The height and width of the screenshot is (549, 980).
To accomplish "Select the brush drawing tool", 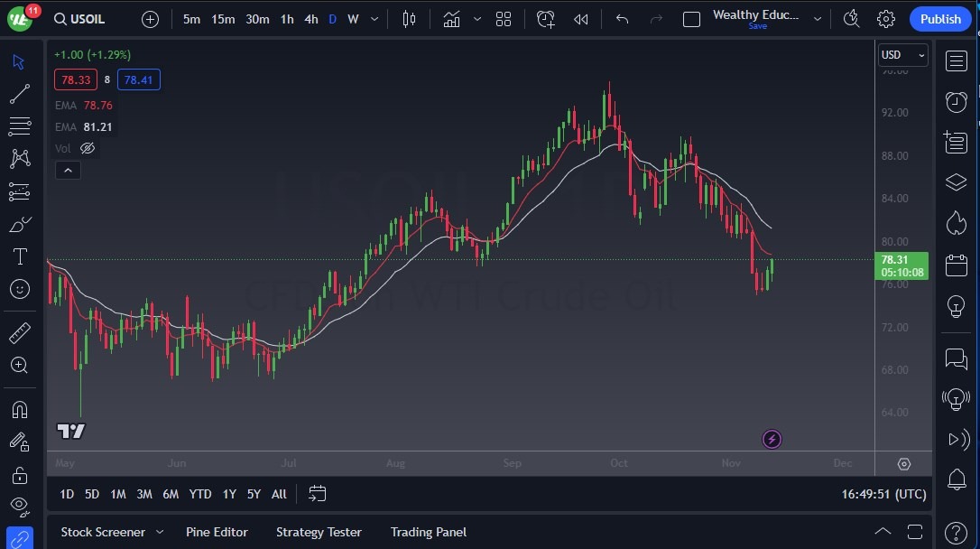I will [x=20, y=224].
